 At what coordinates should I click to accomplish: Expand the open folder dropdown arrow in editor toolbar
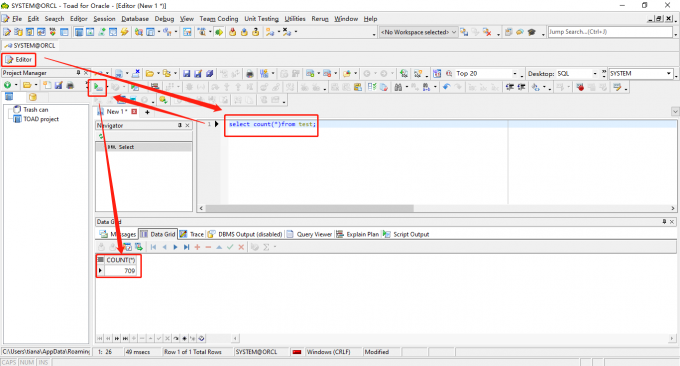[158, 74]
